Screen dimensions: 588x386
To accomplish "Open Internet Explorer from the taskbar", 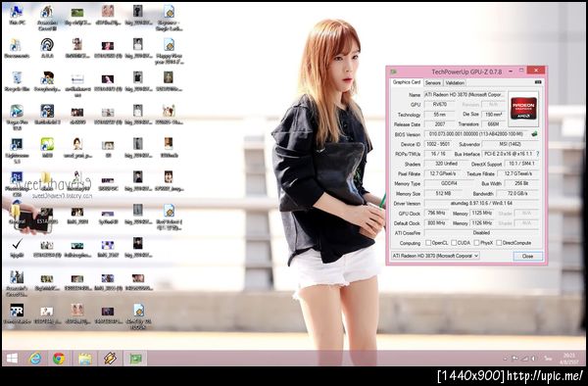I will (35, 359).
